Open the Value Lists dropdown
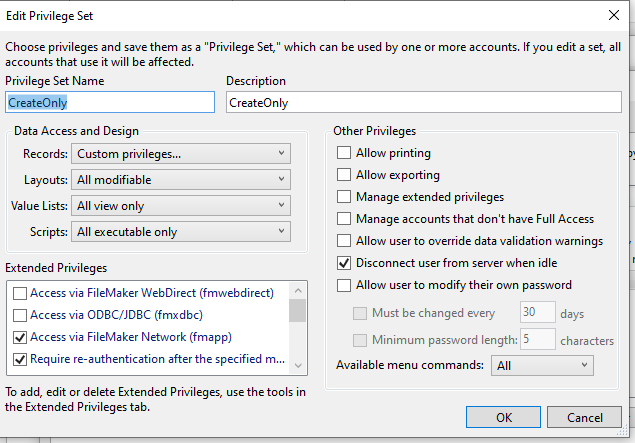 point(181,206)
